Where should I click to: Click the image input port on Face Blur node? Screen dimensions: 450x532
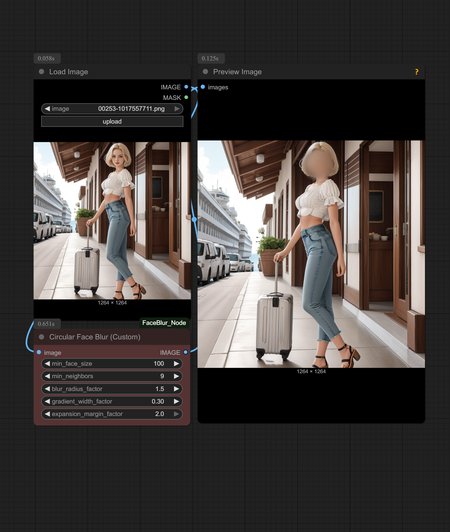coord(39,352)
